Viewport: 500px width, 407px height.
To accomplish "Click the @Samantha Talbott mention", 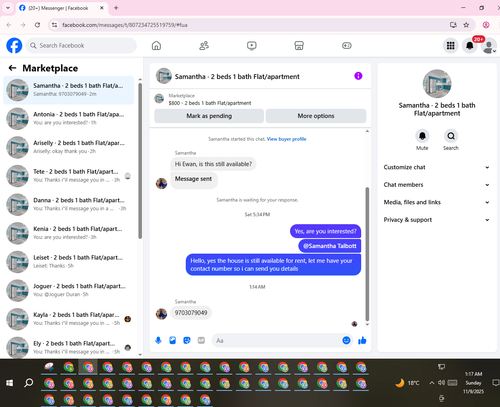I will click(329, 246).
